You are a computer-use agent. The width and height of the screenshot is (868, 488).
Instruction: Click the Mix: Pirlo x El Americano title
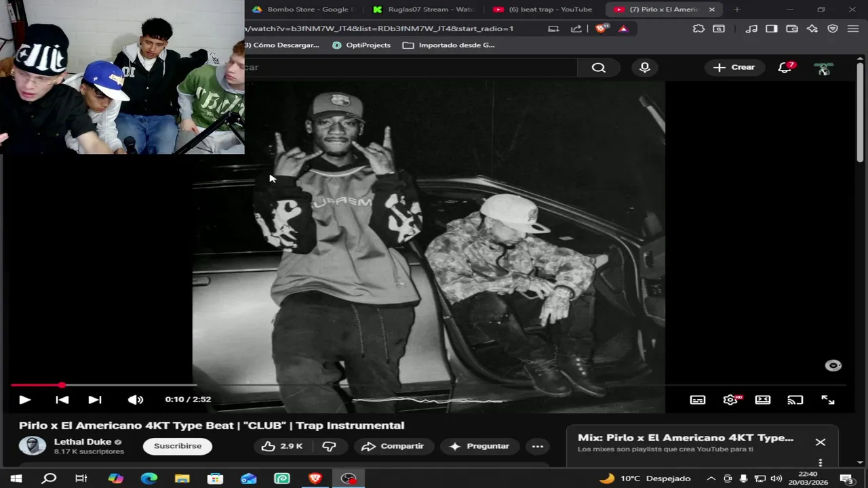coord(686,438)
